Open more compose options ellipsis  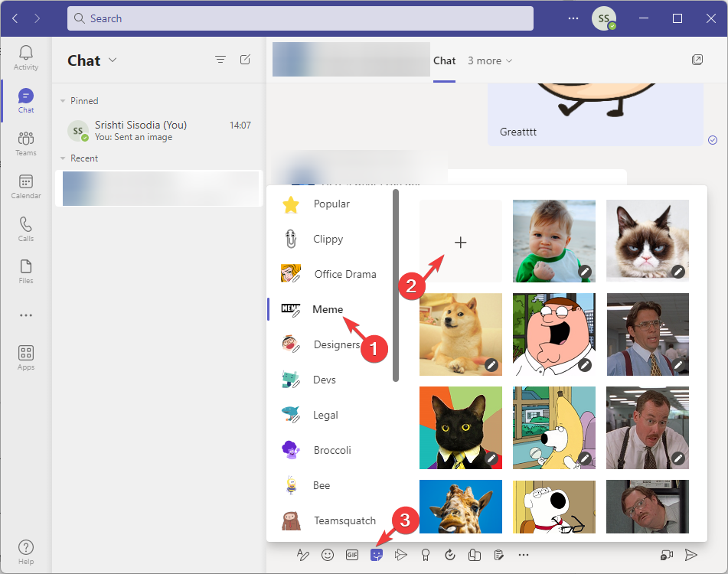[524, 555]
